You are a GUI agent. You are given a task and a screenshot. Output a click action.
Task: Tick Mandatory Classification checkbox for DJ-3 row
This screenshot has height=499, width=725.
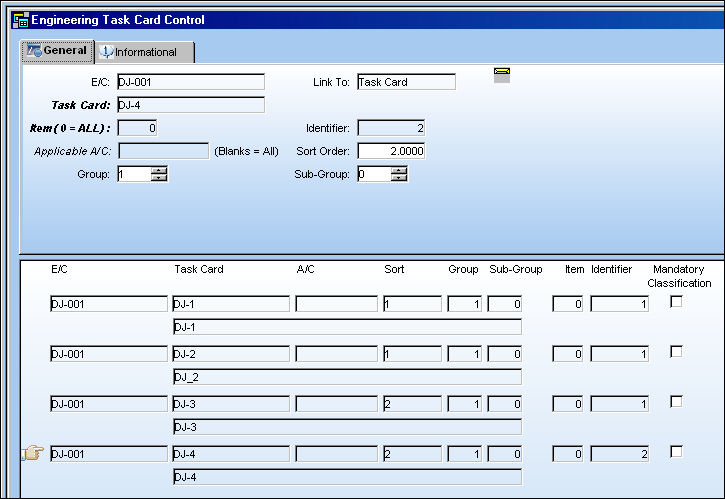[x=676, y=402]
